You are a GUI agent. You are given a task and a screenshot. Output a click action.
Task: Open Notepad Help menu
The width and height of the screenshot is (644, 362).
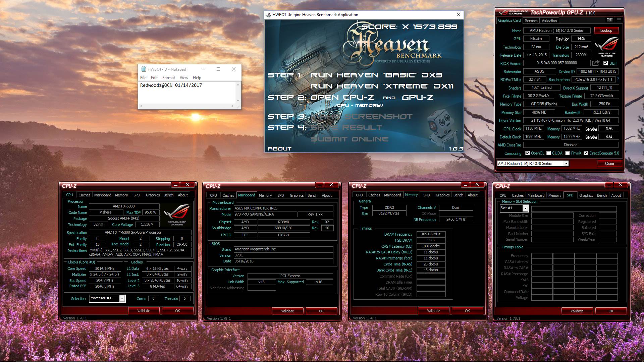tap(197, 77)
